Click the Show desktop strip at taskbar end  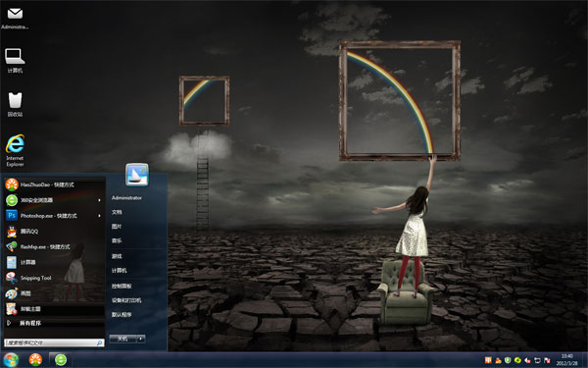[x=585, y=360]
